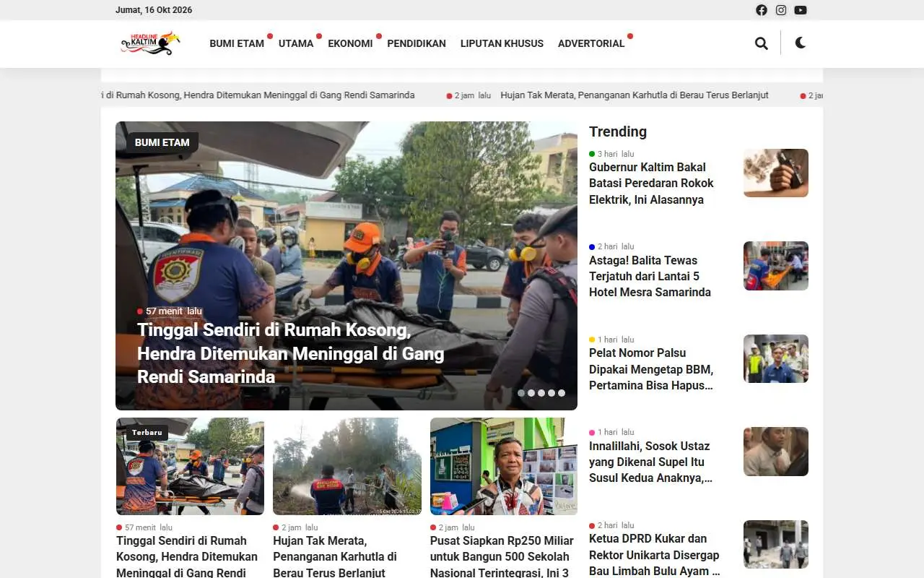This screenshot has width=924, height=578.
Task: Click the Trending section heading
Action: [x=618, y=131]
